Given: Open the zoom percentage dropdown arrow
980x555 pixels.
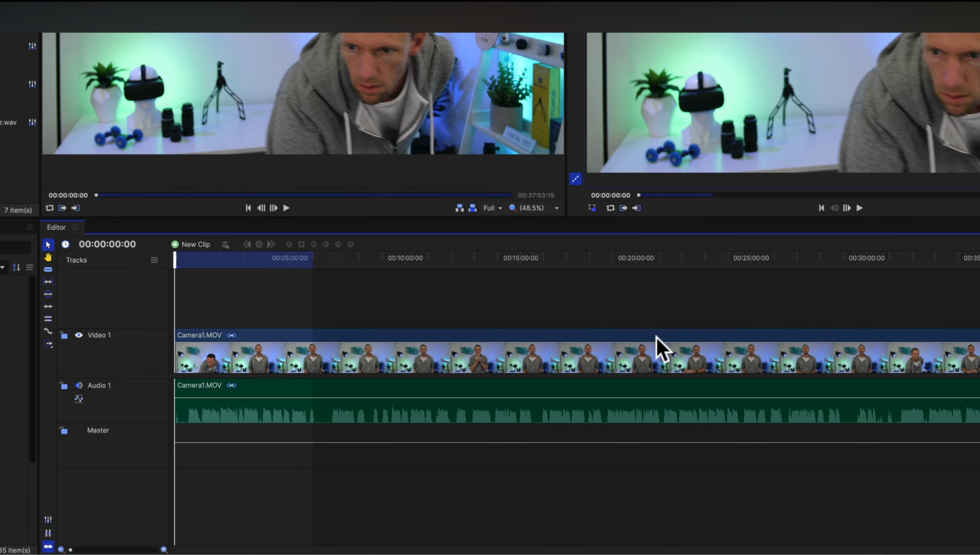Looking at the screenshot, I should pos(556,208).
